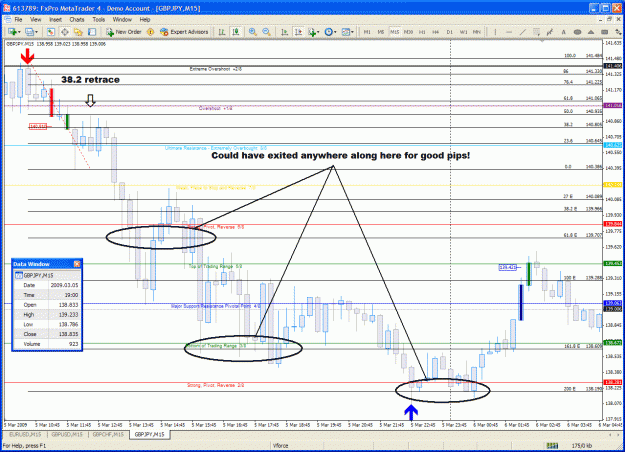The height and width of the screenshot is (452, 625).
Task: Click the connection status bars icon
Action: click(x=552, y=445)
